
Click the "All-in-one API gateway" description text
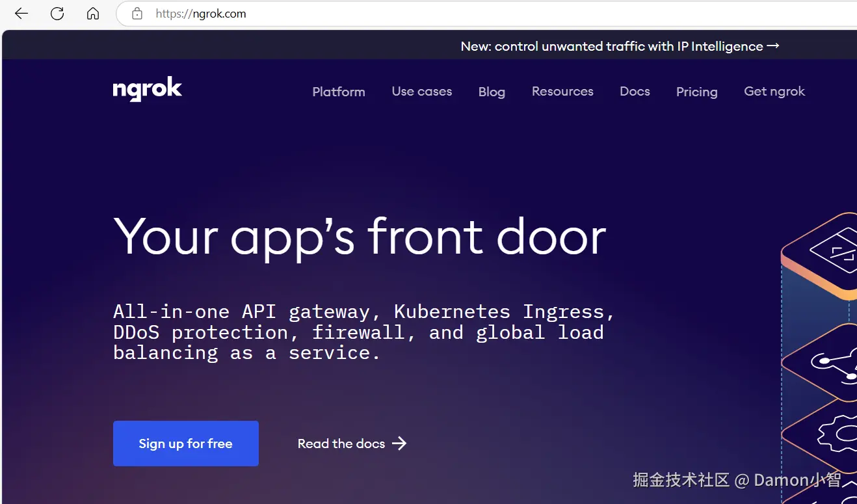click(364, 332)
